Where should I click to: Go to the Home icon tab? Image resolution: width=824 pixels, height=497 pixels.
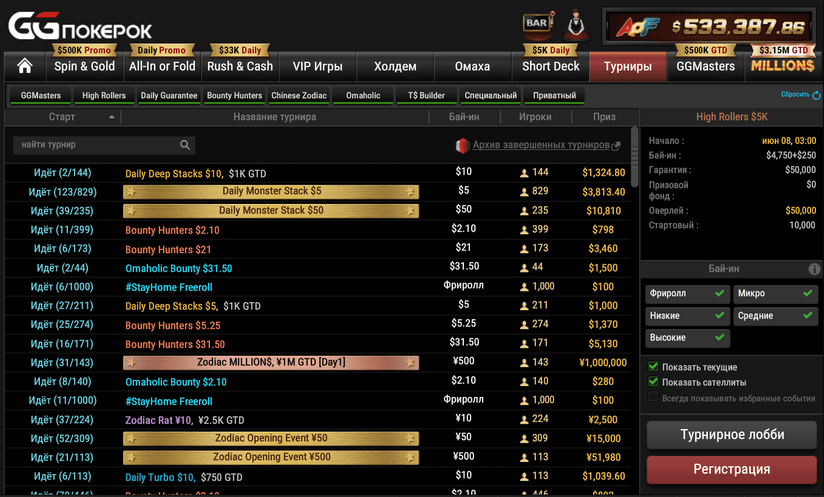(x=24, y=66)
